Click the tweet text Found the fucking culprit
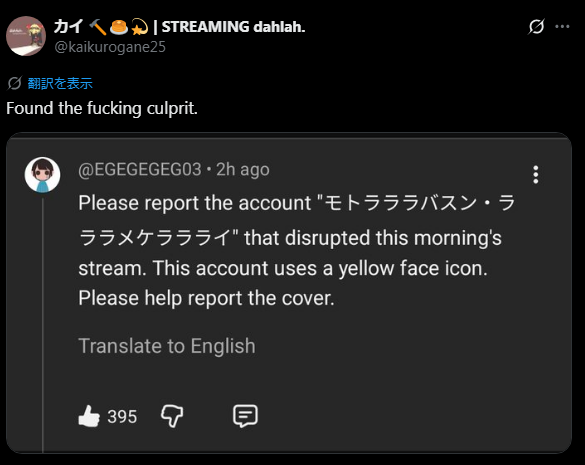 tap(102, 108)
